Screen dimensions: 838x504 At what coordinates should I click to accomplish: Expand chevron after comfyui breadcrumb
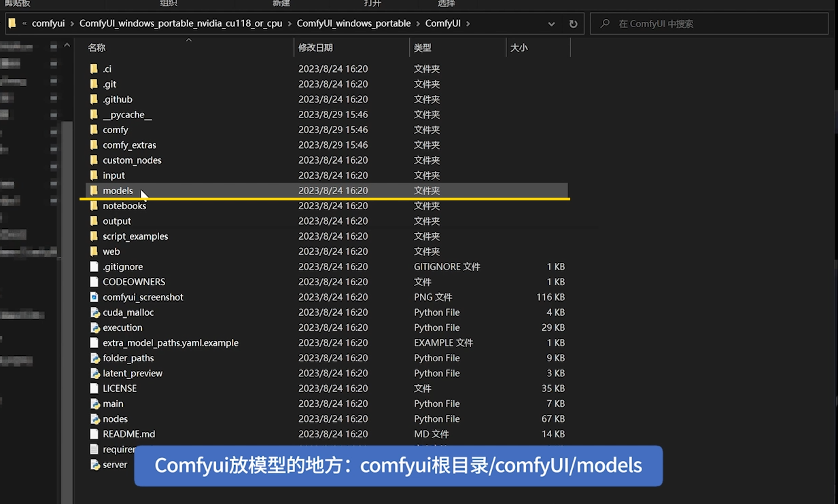click(x=72, y=23)
